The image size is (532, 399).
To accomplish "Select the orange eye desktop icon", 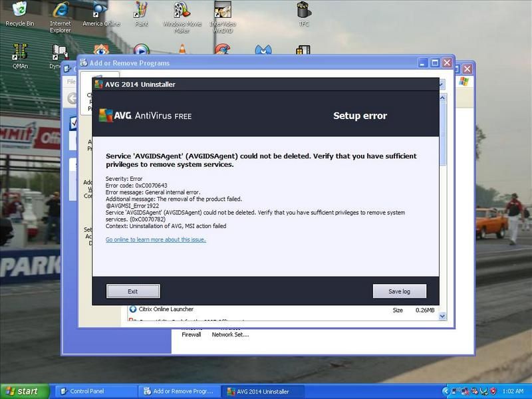I will coord(101,49).
